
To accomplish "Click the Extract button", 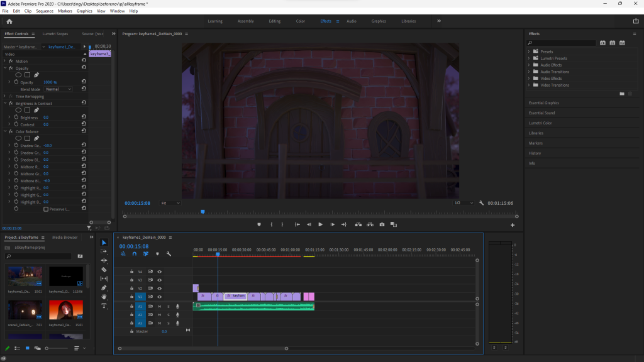I will tap(370, 224).
